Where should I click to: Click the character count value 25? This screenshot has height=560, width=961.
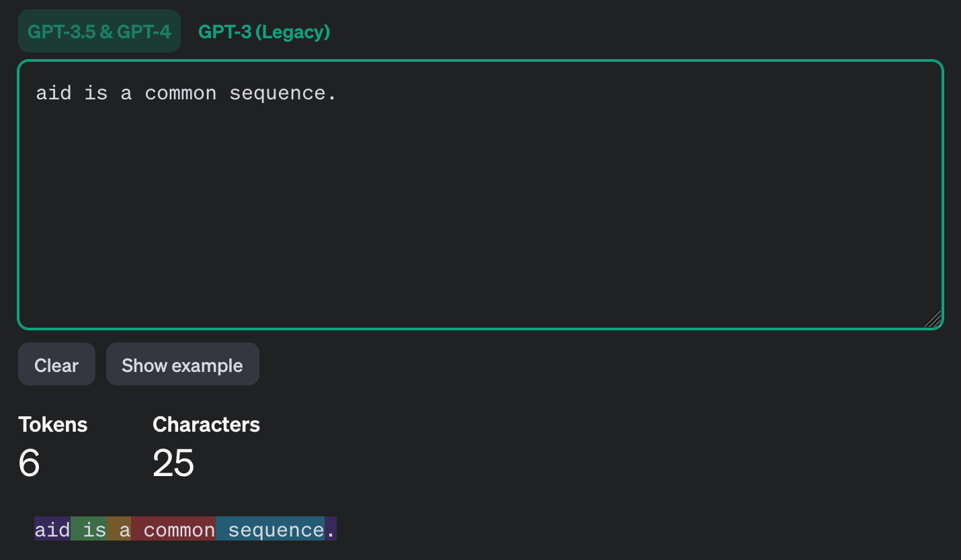click(173, 463)
